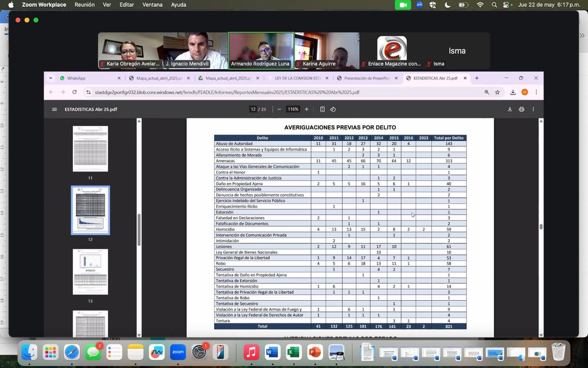Reload the browser page
588x368 pixels.
point(74,92)
